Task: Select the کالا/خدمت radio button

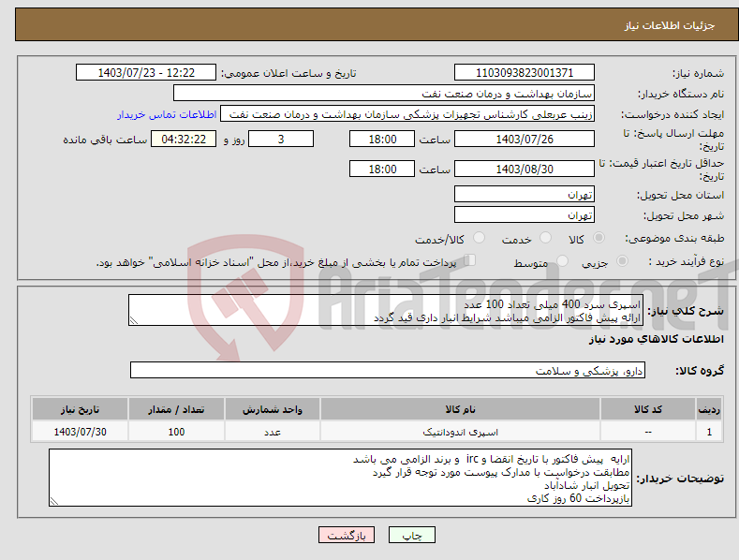Action: click(479, 238)
